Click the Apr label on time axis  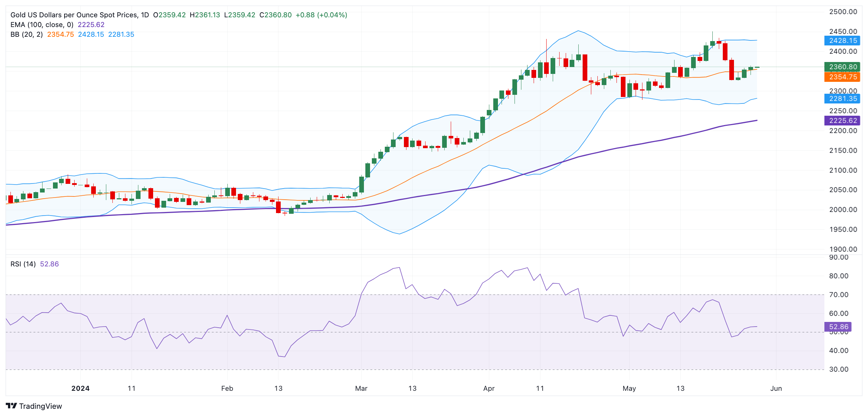click(489, 388)
